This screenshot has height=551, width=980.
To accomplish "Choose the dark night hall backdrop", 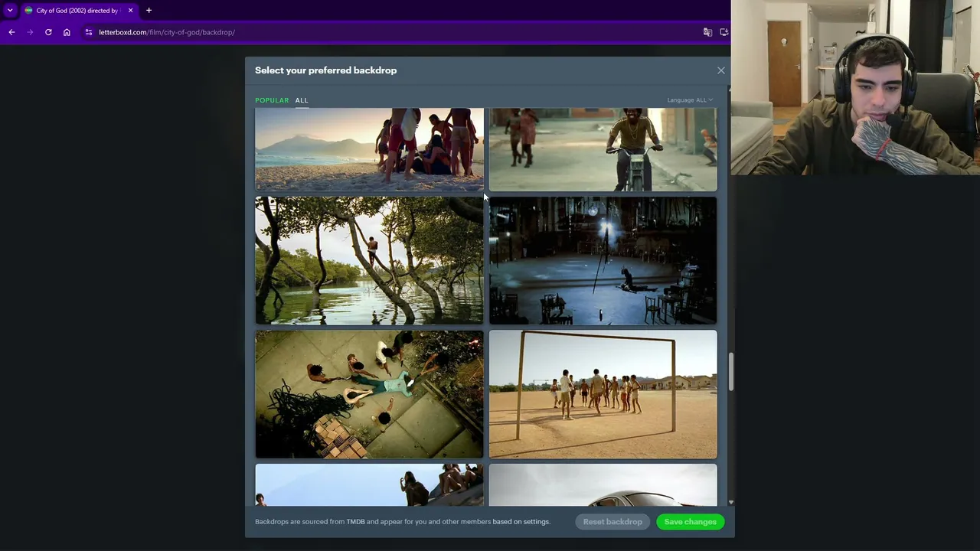I will pos(603,261).
